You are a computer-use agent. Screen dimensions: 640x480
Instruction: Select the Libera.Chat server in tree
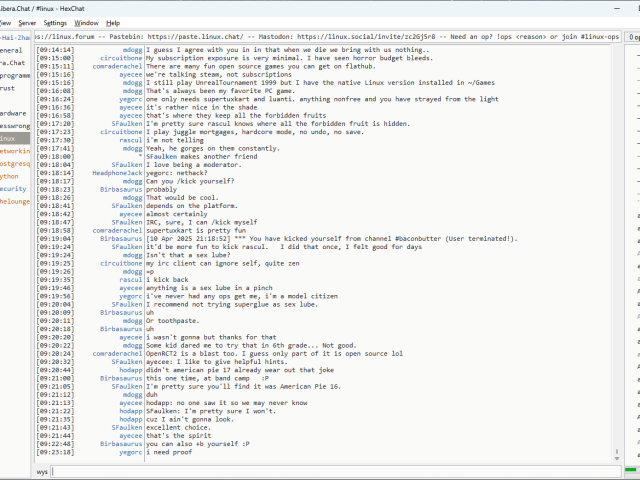[12, 62]
